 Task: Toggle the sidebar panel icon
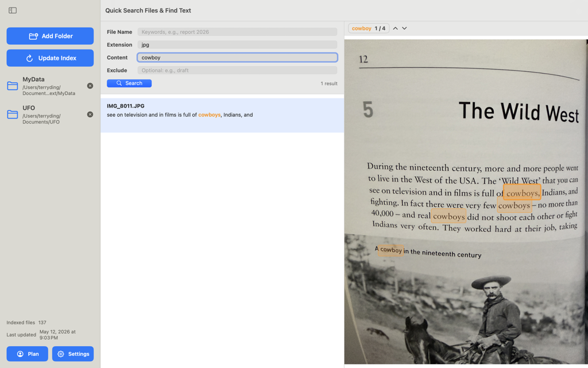tap(13, 10)
